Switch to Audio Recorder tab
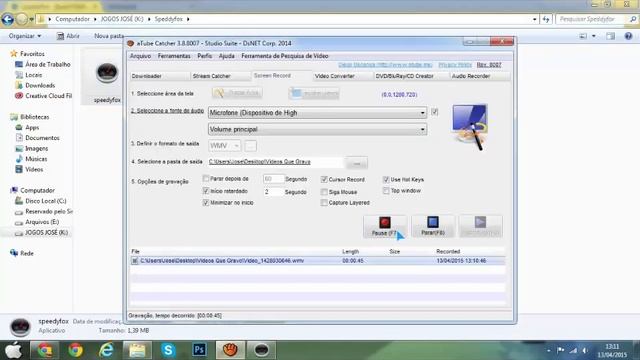The height and width of the screenshot is (360, 640). click(480, 76)
